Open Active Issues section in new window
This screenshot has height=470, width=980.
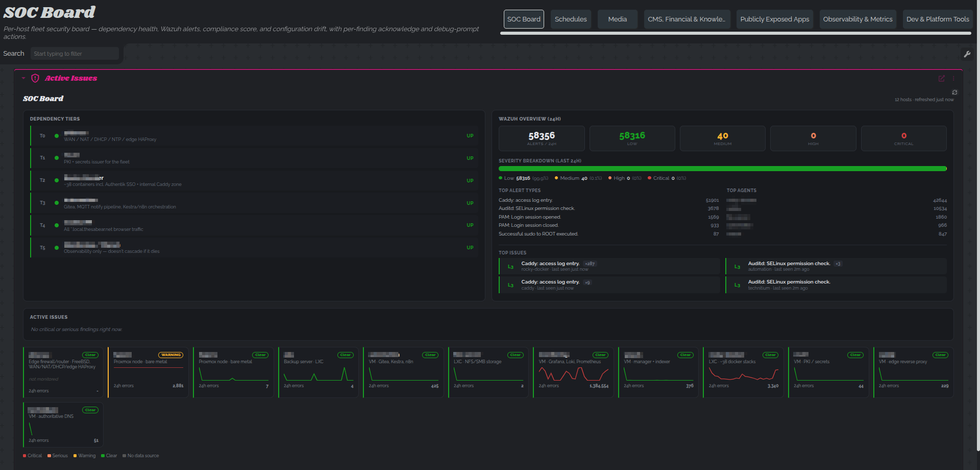pos(942,78)
